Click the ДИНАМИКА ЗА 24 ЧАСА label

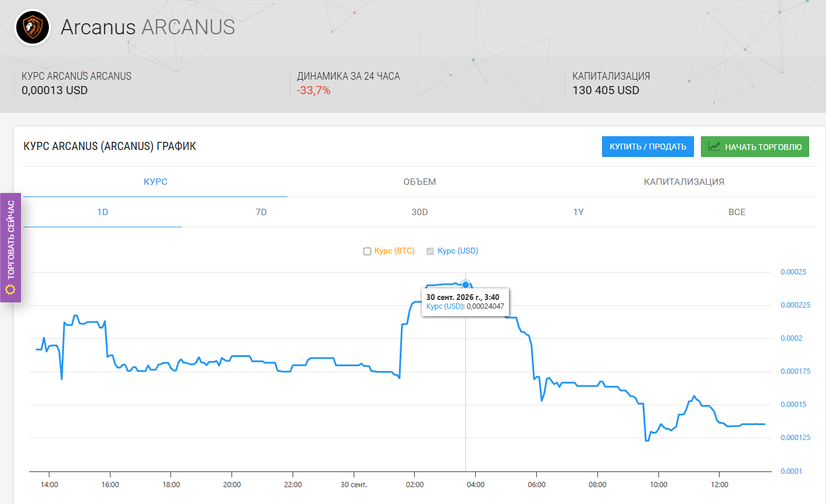pyautogui.click(x=348, y=76)
